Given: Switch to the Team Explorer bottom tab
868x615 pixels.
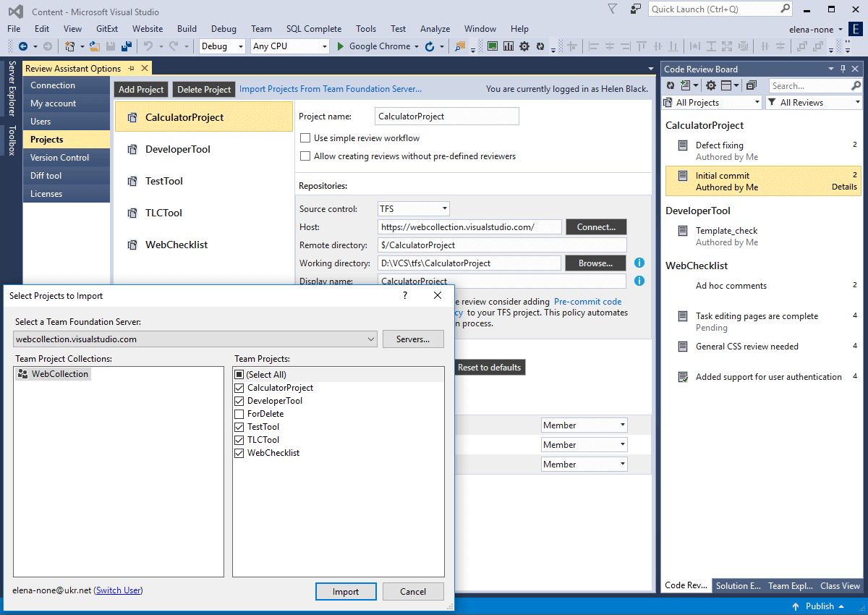Looking at the screenshot, I should click(790, 586).
